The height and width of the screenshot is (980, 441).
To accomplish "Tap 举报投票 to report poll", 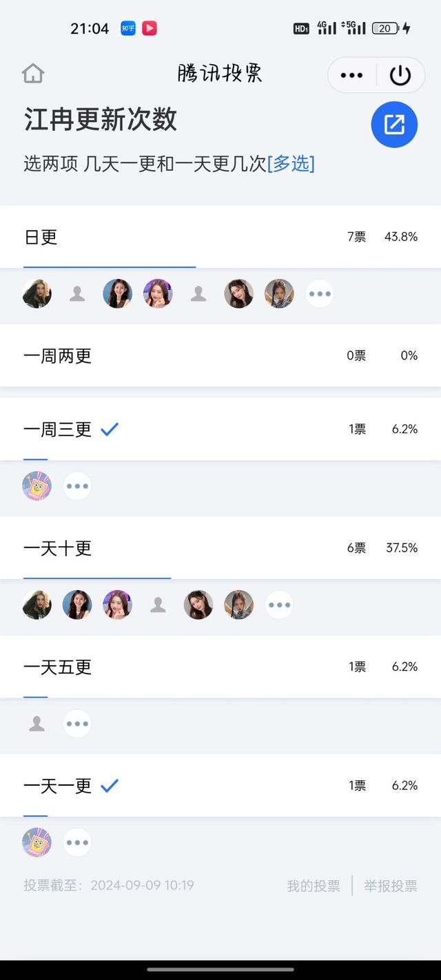I will tap(391, 886).
